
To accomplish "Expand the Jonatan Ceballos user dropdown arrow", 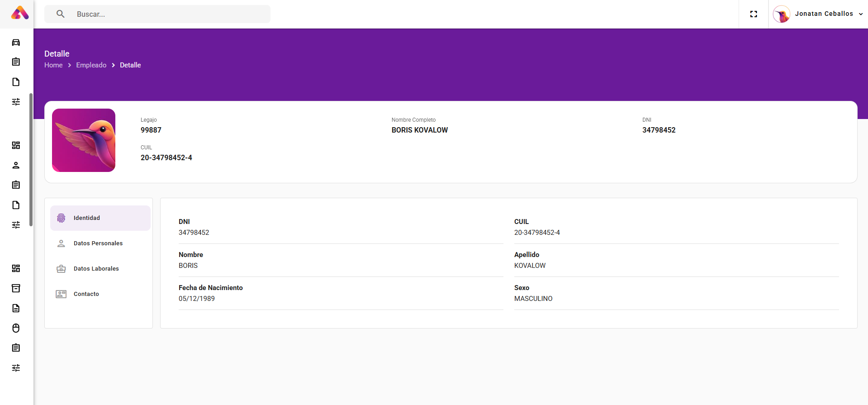I will (x=860, y=14).
